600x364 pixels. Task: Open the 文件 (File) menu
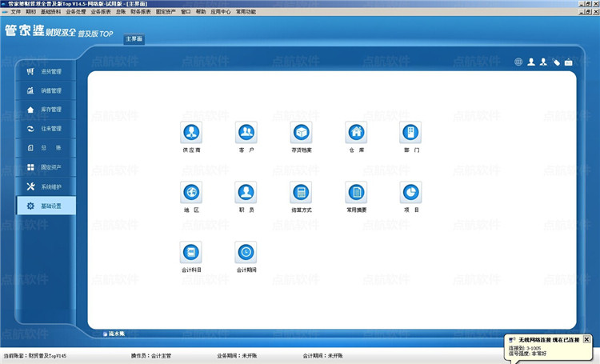[15, 12]
